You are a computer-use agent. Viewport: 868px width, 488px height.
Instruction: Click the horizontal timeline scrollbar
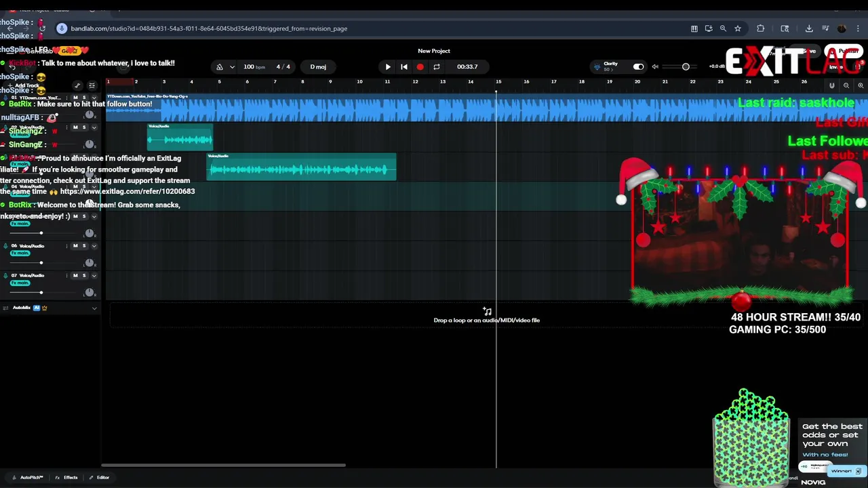coord(223,465)
